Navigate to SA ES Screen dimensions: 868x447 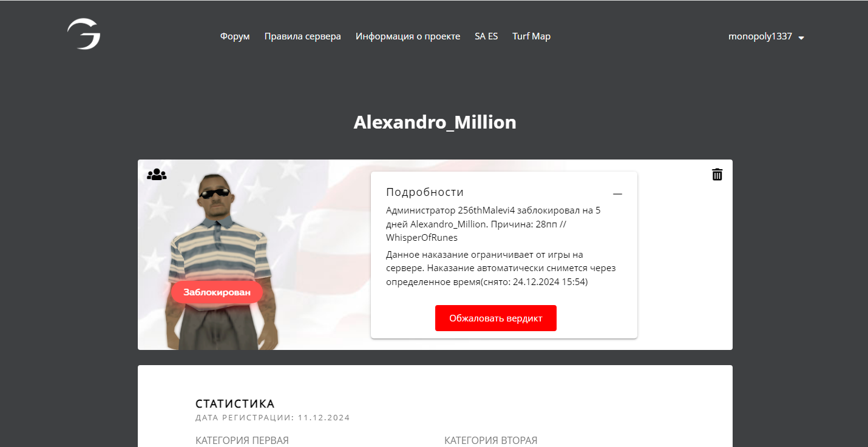[486, 36]
